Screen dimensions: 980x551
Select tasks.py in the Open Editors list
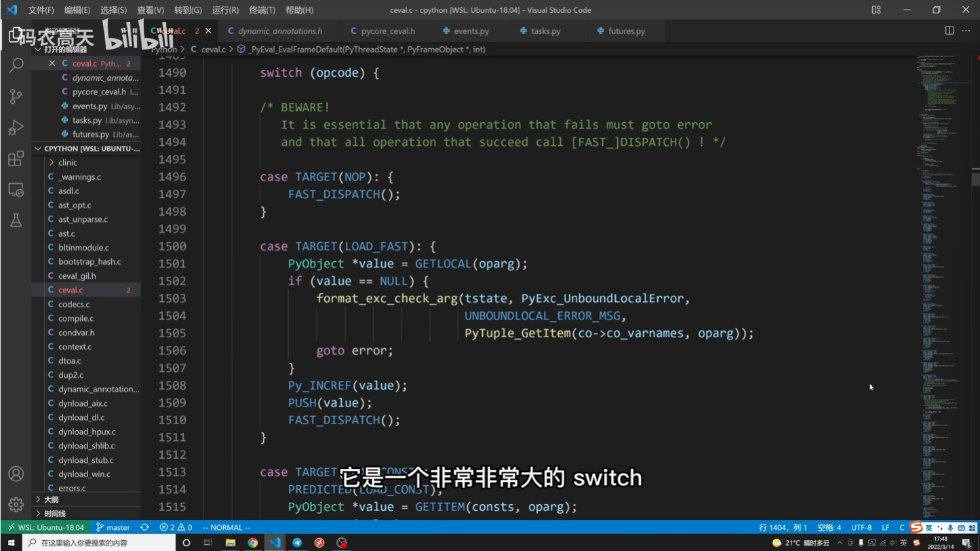pyautogui.click(x=87, y=120)
